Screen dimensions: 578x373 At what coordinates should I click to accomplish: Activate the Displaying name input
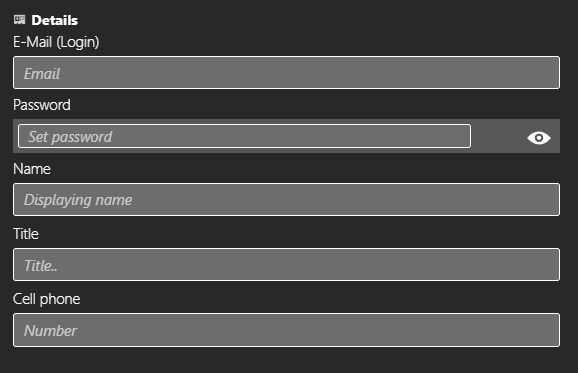click(x=286, y=199)
